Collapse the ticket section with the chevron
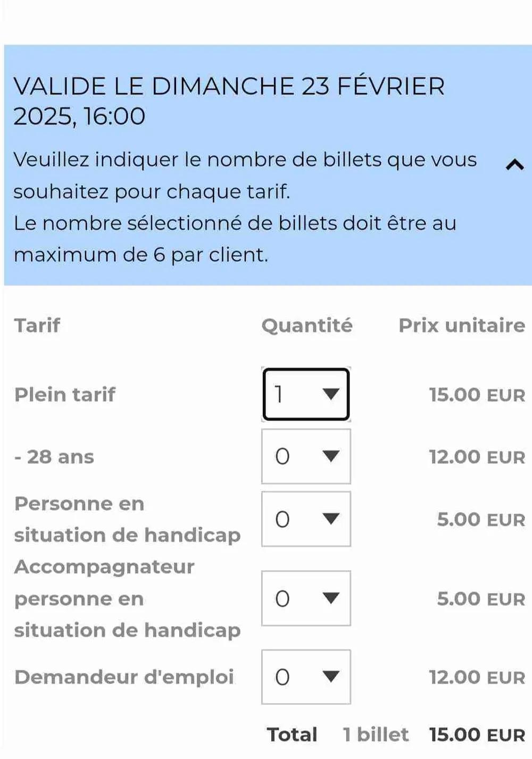 click(514, 165)
